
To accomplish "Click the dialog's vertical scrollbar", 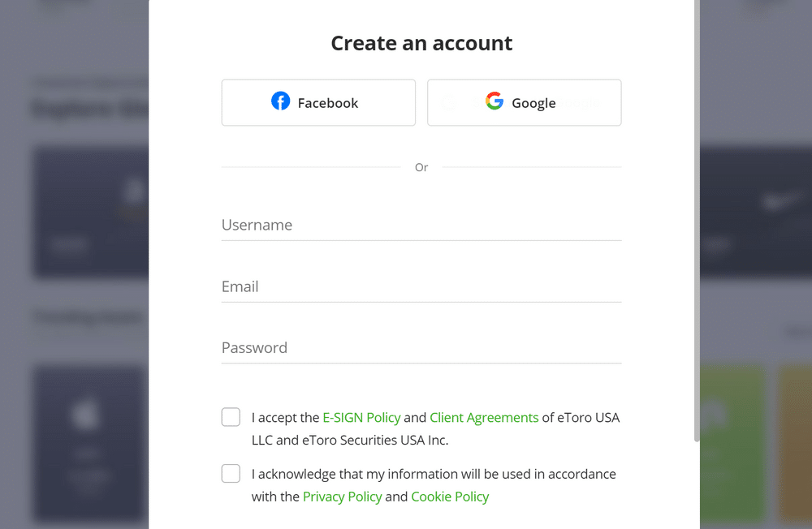I will [x=697, y=221].
